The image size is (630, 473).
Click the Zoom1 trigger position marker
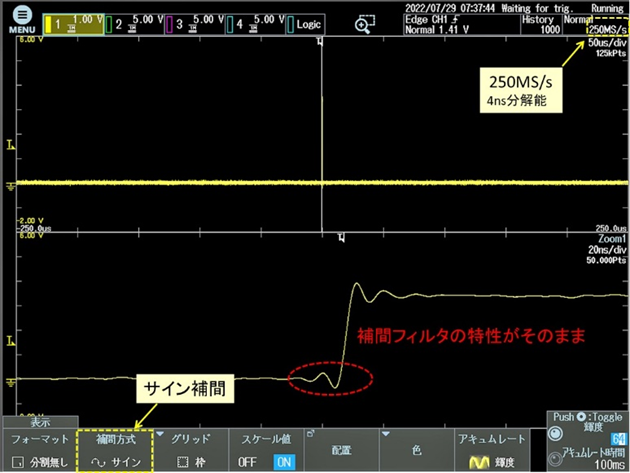click(341, 237)
